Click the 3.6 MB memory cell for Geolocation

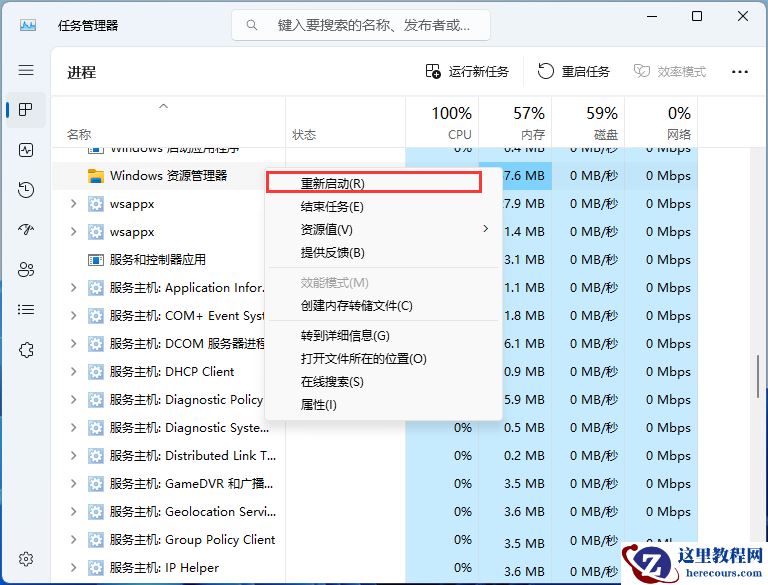(x=515, y=512)
